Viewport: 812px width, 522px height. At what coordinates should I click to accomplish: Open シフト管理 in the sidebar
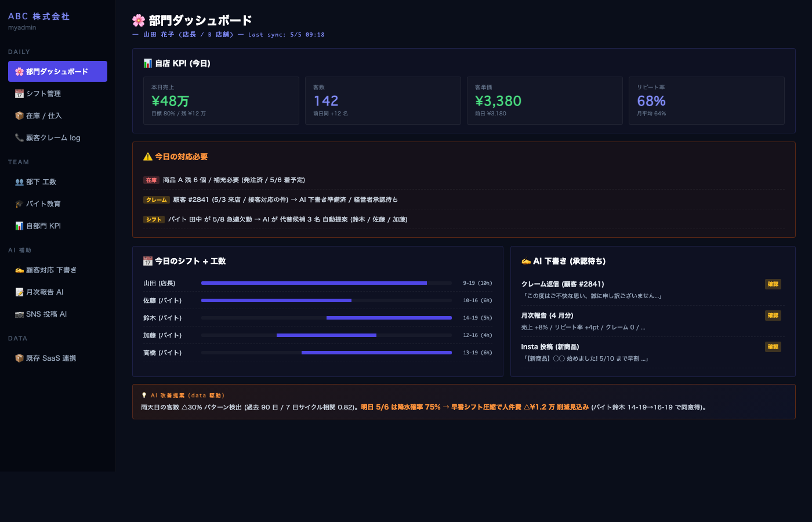57,93
